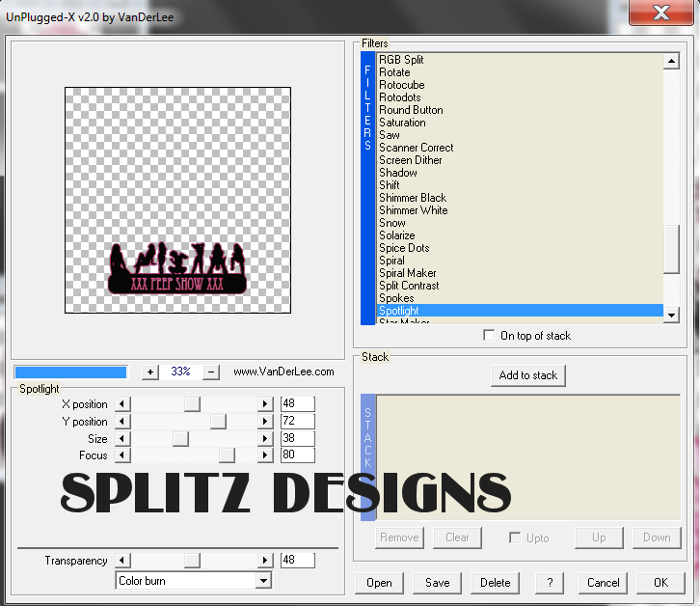Click the X position slider thumb
The image size is (700, 606).
click(193, 404)
